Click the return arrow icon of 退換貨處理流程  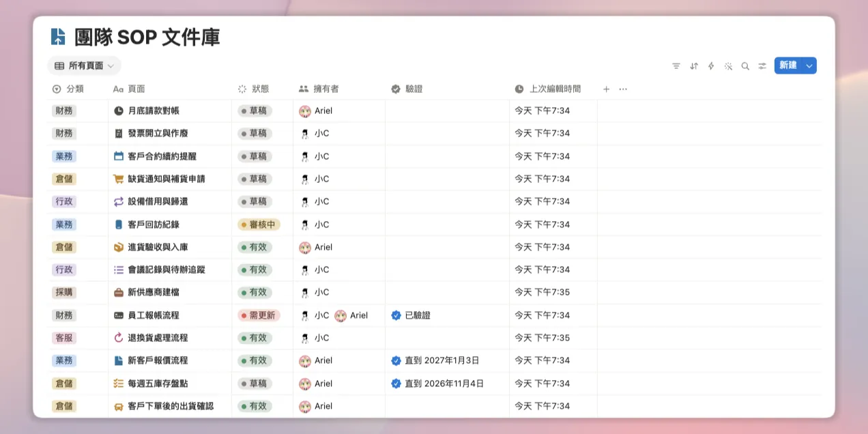pyautogui.click(x=119, y=338)
